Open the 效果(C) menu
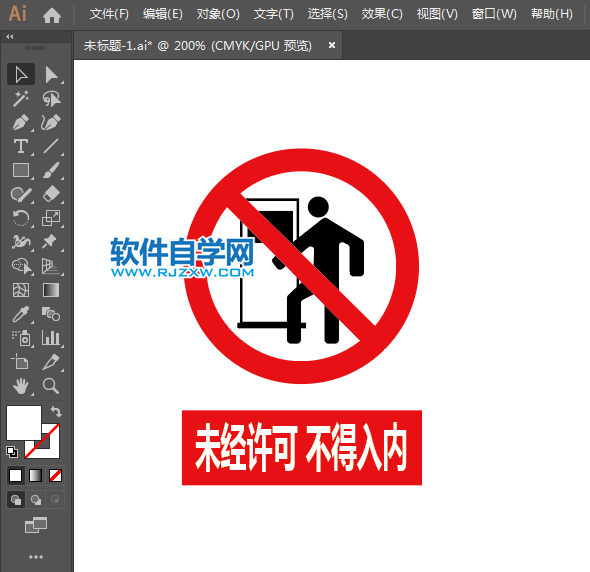 pos(382,14)
